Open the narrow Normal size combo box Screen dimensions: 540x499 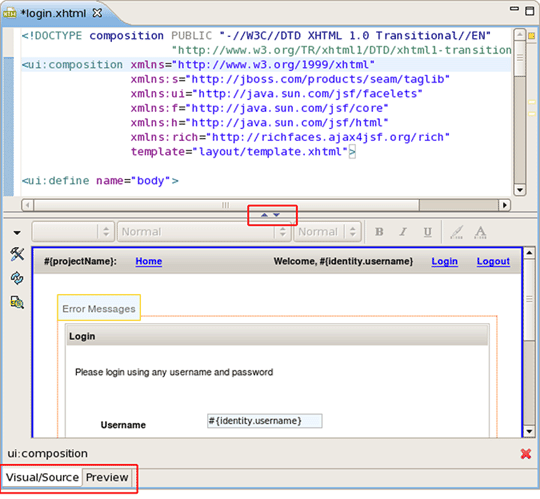(x=327, y=232)
